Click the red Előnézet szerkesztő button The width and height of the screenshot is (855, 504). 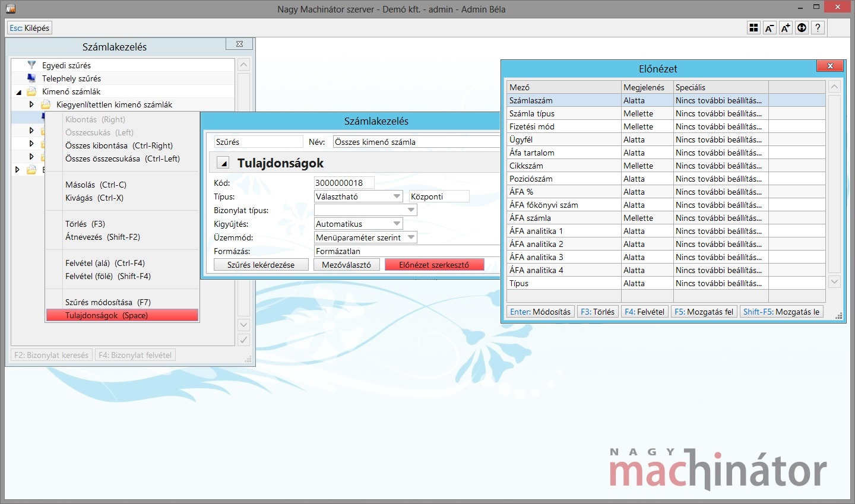pyautogui.click(x=434, y=265)
